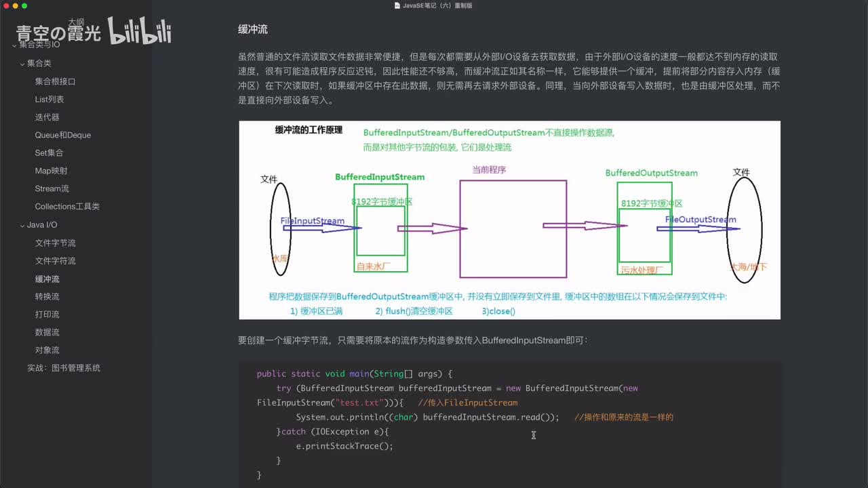The width and height of the screenshot is (868, 488).
Task: Jump to 集合根接口 in the outline
Action: pos(56,81)
